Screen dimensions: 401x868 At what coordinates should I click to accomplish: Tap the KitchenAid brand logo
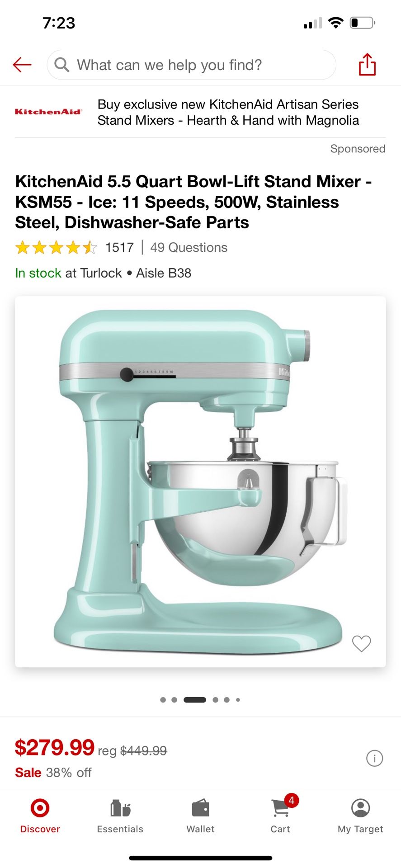click(x=48, y=112)
